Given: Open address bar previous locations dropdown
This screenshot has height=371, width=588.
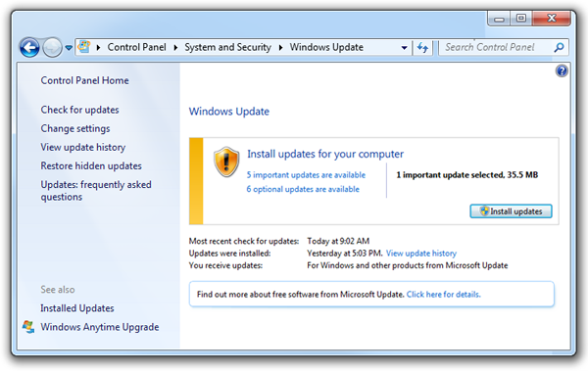Looking at the screenshot, I should click(404, 48).
